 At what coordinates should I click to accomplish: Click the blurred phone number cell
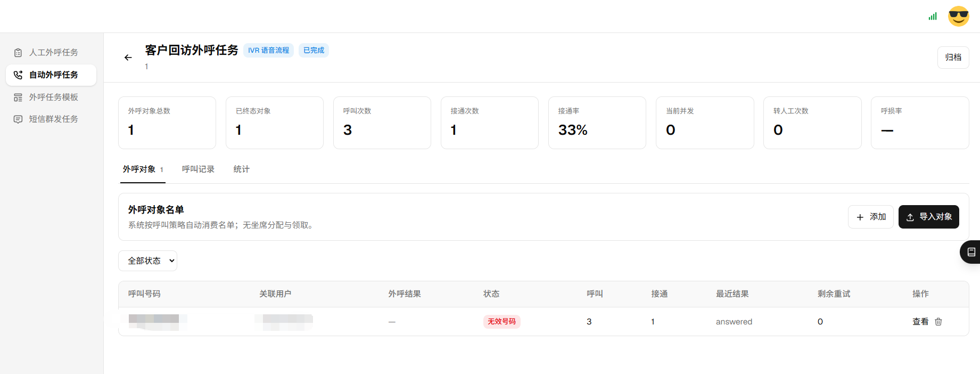tap(158, 322)
